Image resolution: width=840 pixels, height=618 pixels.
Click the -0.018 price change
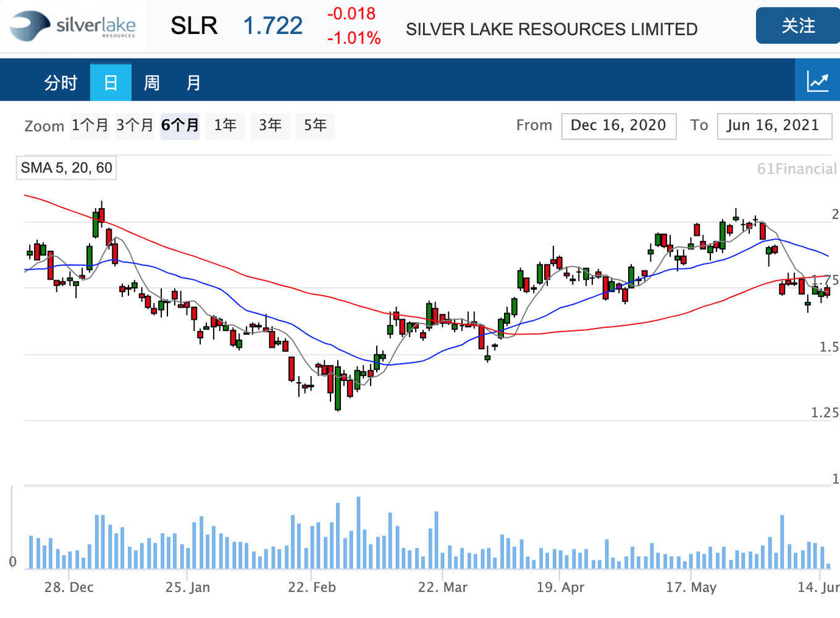pos(351,14)
